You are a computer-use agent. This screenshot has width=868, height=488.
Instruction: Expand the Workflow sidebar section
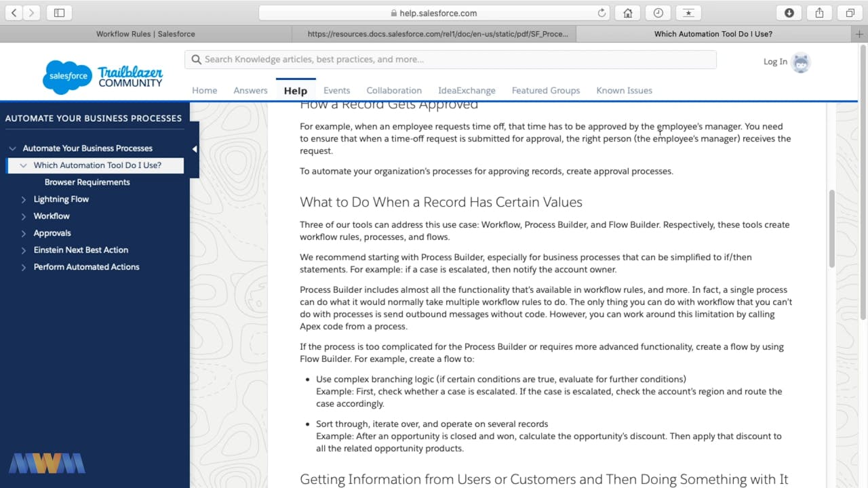click(24, 216)
